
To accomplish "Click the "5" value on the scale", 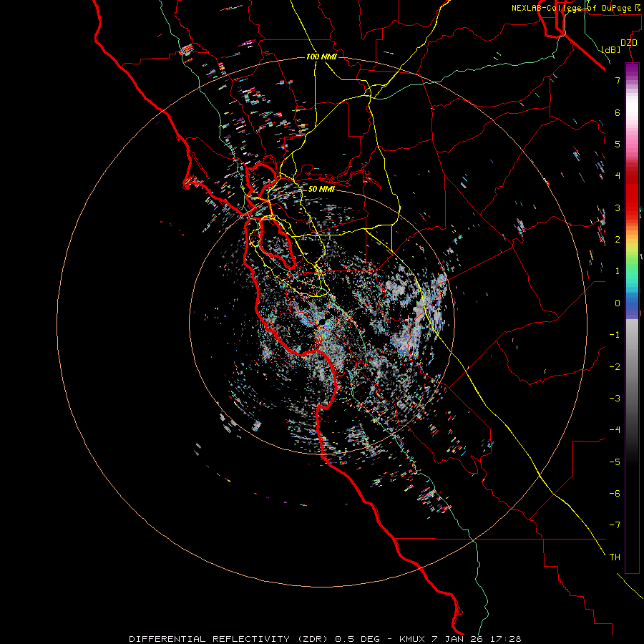I will click(618, 144).
